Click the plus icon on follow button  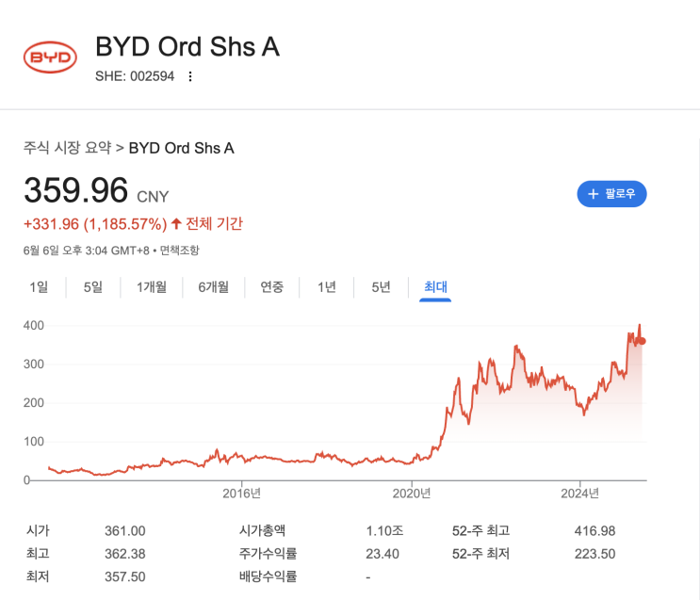click(x=593, y=194)
